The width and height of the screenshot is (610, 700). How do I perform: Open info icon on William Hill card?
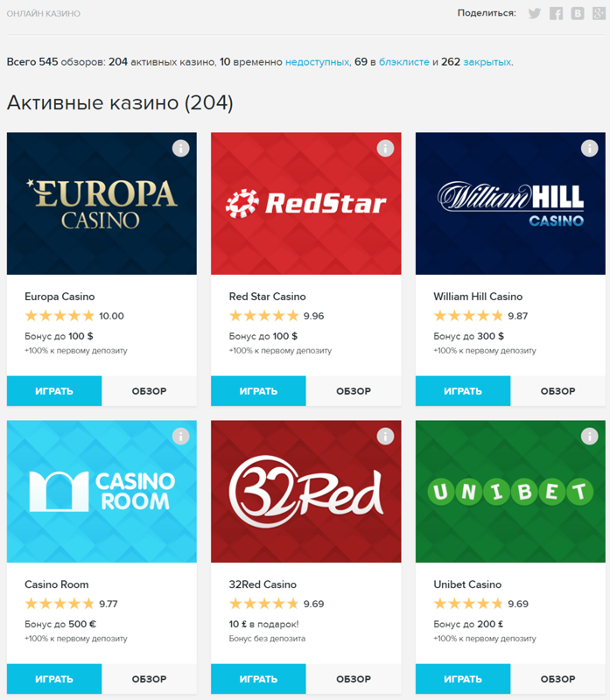pos(590,148)
